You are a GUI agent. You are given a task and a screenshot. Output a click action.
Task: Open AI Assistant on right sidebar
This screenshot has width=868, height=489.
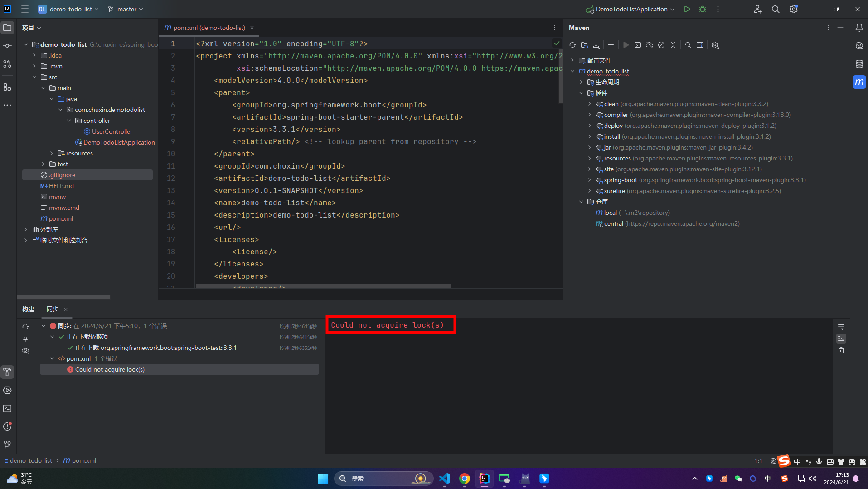click(859, 46)
